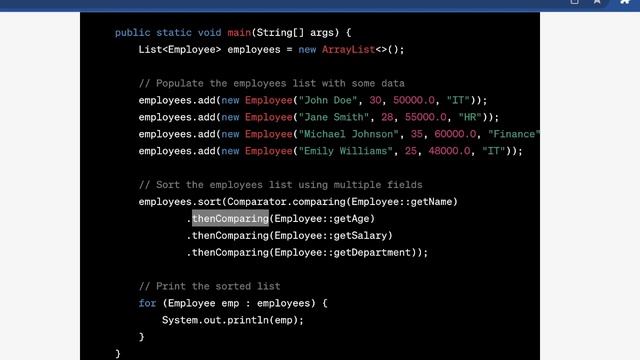The width and height of the screenshot is (640, 360).
Task: Click age value 35 on Michael Johnson line
Action: point(417,134)
